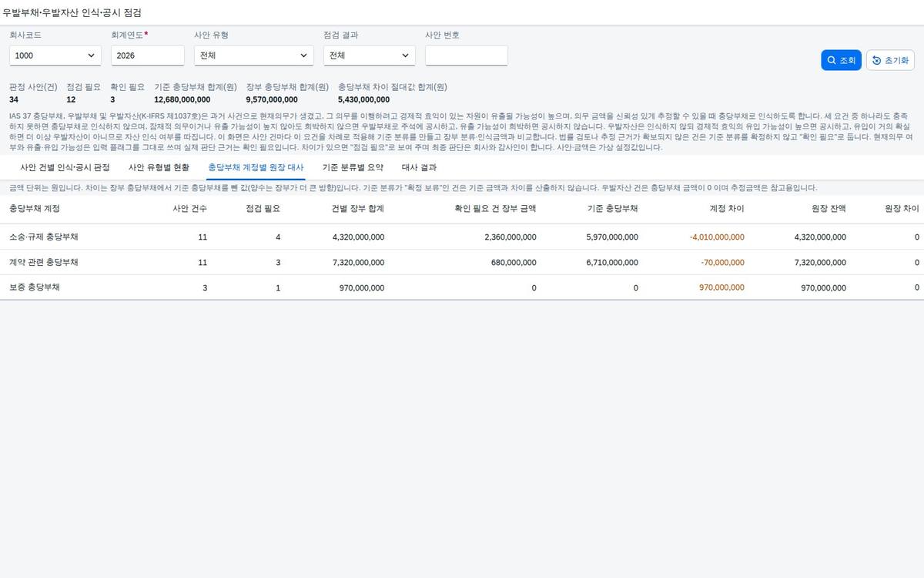Click the reset arrow icon in 초기화 button
924x578 pixels.
pos(877,60)
